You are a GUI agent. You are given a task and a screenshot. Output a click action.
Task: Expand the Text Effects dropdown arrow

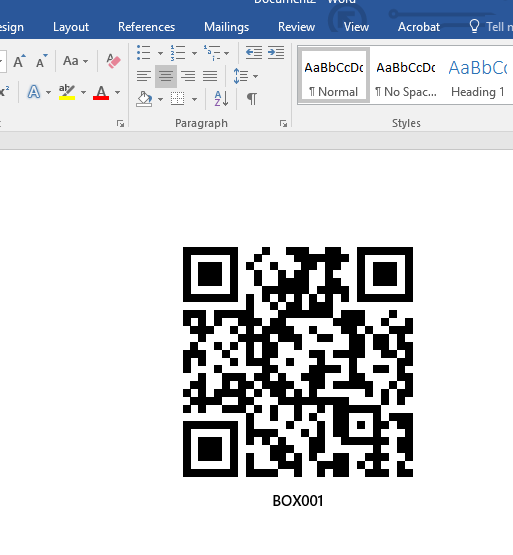(x=49, y=93)
